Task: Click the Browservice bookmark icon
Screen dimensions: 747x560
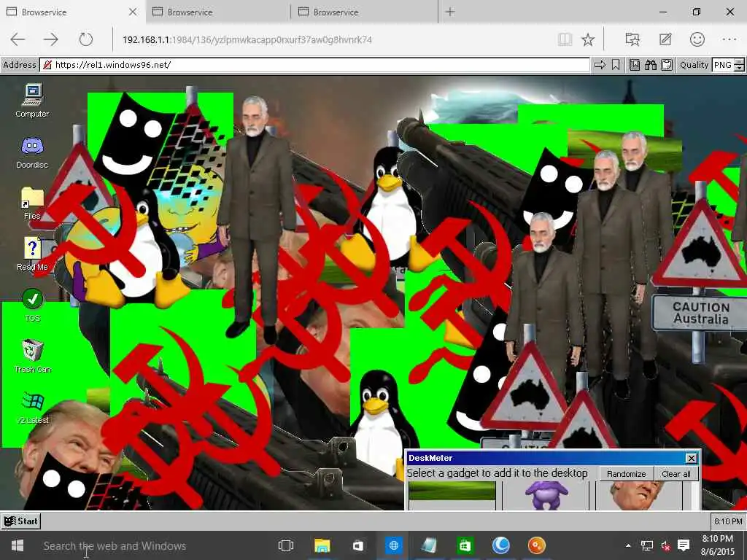Action: click(616, 65)
